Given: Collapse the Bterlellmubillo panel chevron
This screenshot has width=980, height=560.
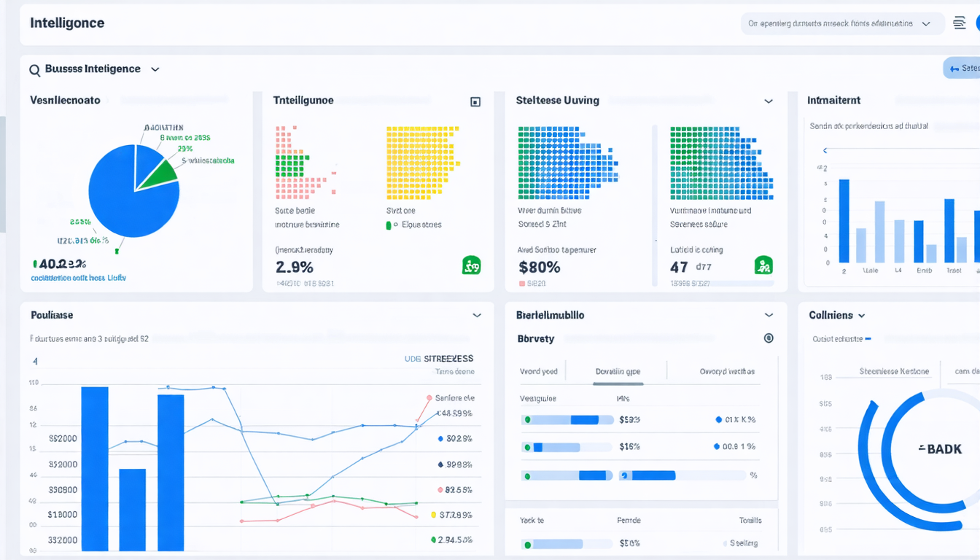Looking at the screenshot, I should tap(768, 316).
